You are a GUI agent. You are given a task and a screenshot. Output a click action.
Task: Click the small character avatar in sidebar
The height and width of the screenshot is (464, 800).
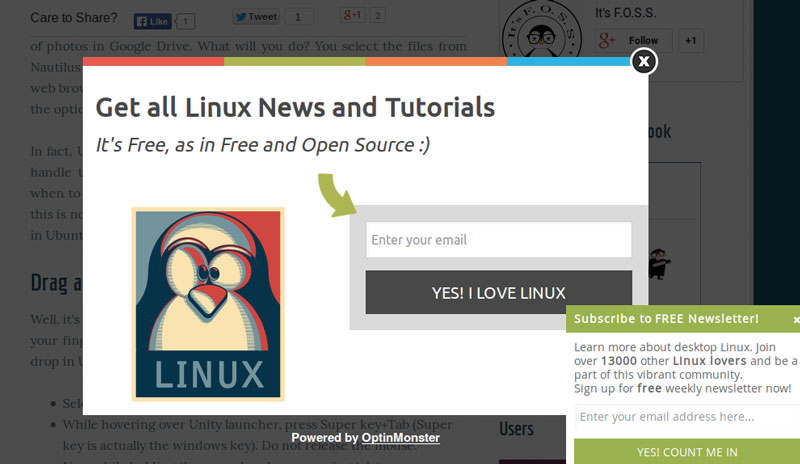coord(659,263)
